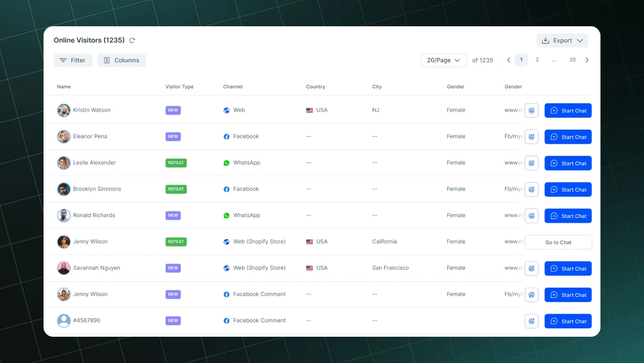Click the round icon button for Savannah Nguyen
The image size is (644, 363).
(531, 269)
